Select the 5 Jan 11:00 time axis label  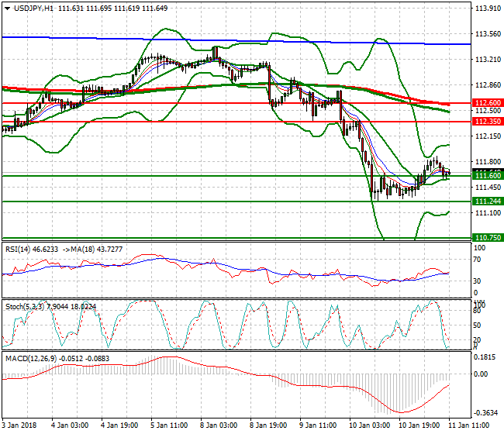pyautogui.click(x=169, y=425)
